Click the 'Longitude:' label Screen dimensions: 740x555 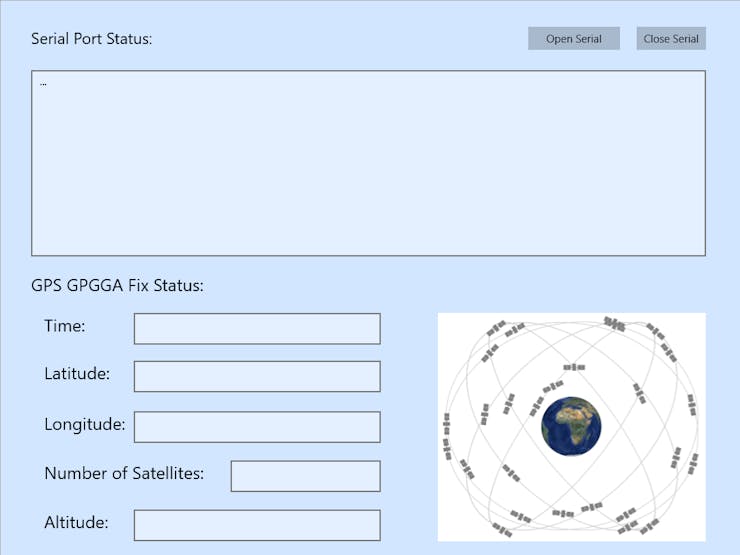click(85, 424)
